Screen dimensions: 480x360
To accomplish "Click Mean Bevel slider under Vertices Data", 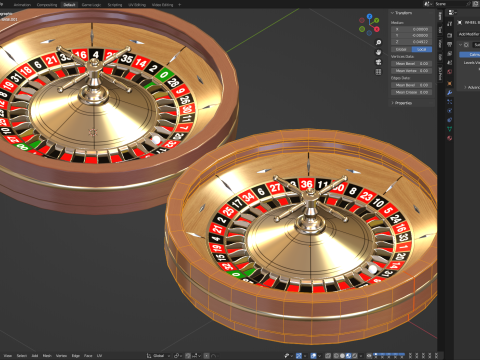I will tap(412, 63).
